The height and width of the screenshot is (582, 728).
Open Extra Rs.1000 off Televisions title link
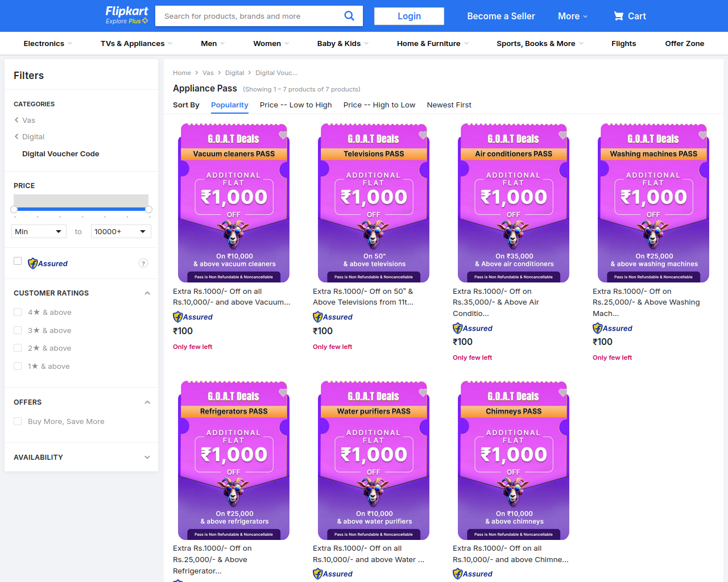coord(363,297)
